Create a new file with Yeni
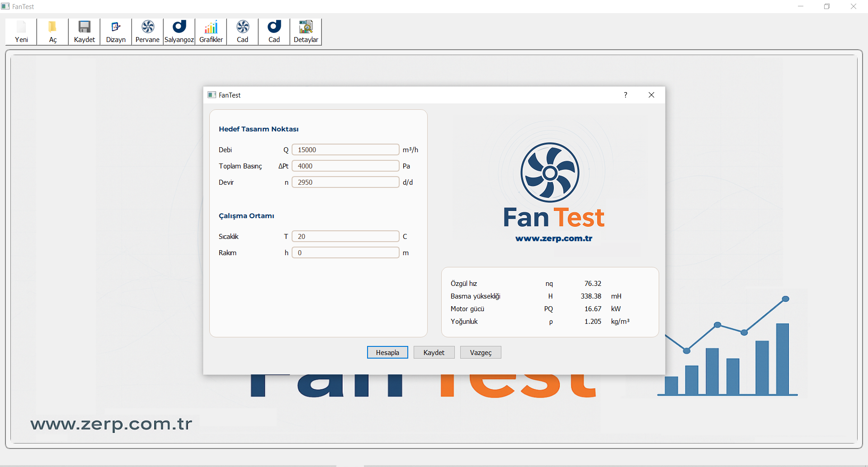Screen dimensions: 868x467 point(21,31)
